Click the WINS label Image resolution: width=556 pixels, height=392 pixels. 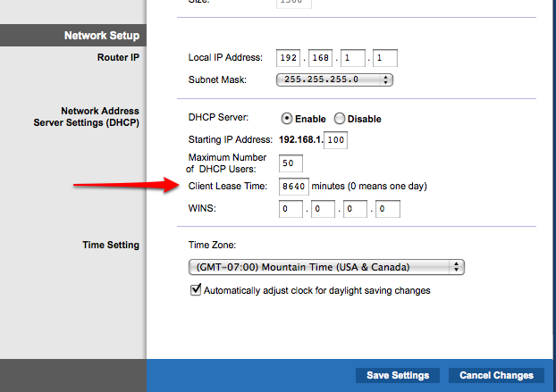(x=202, y=208)
